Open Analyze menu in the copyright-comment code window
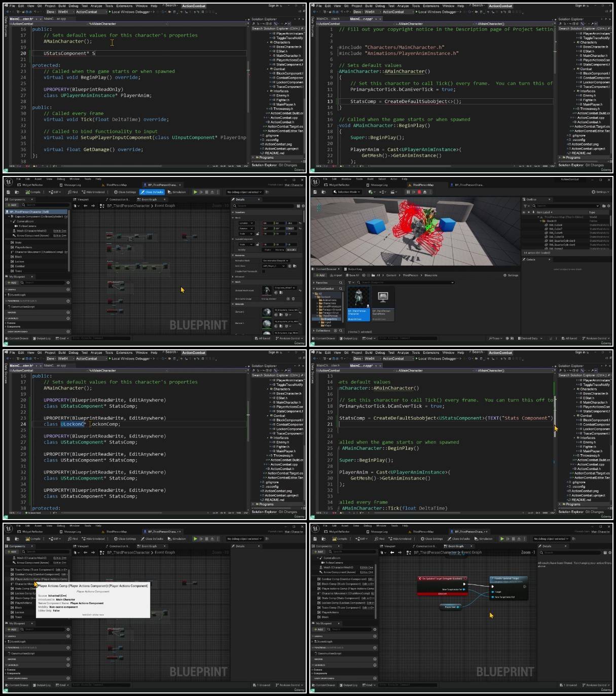Screen dimensions: 616x696 click(x=403, y=6)
